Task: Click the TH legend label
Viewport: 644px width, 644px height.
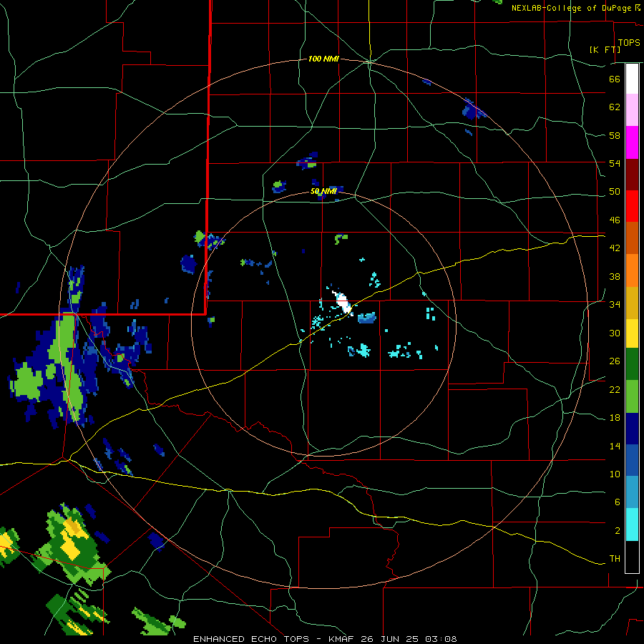Action: point(615,559)
